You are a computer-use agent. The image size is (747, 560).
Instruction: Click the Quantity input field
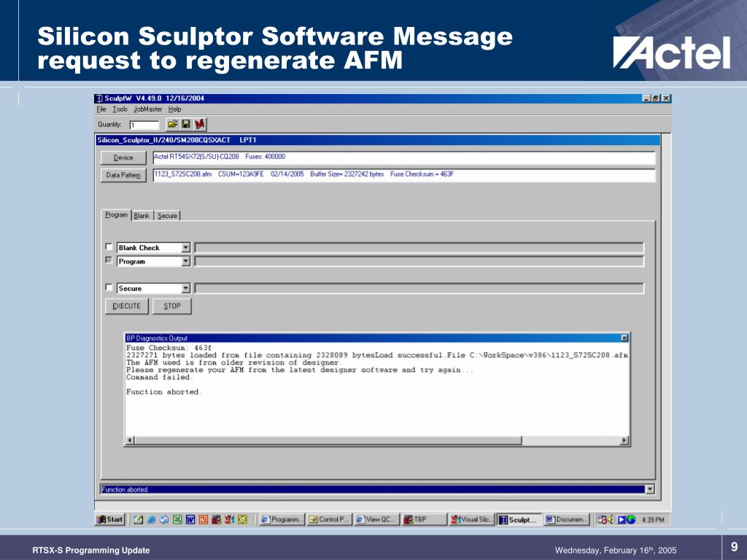[144, 125]
